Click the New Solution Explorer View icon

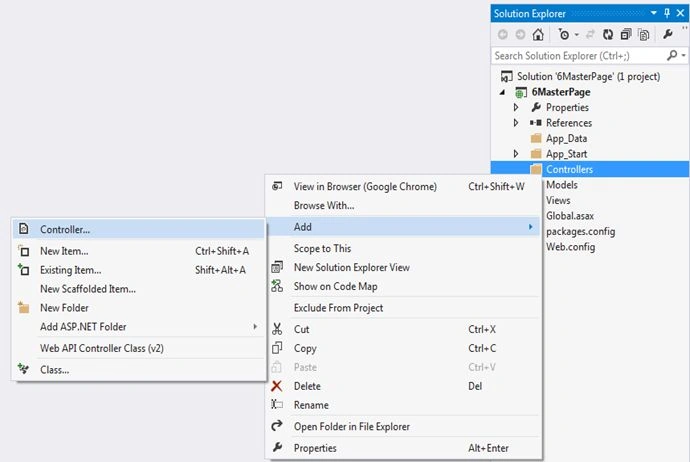click(277, 267)
